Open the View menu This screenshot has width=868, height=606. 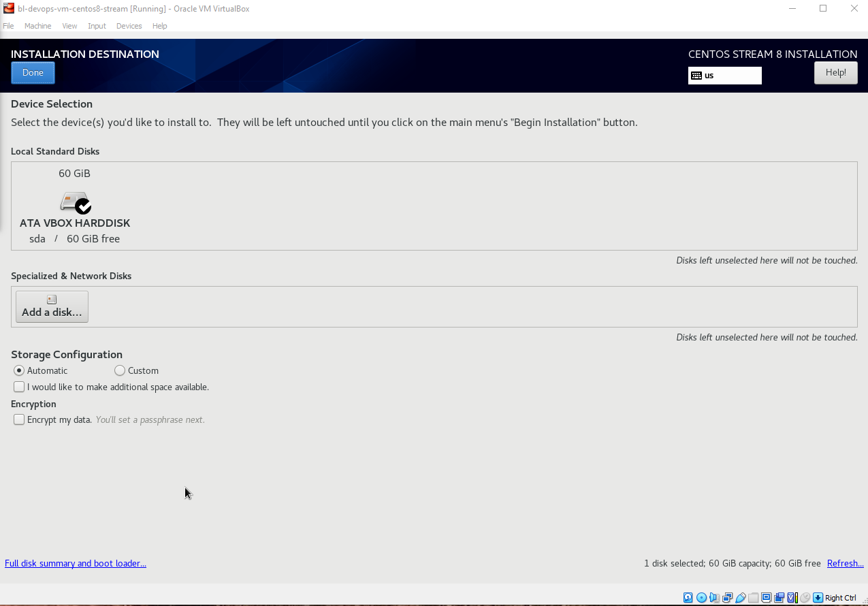tap(69, 26)
